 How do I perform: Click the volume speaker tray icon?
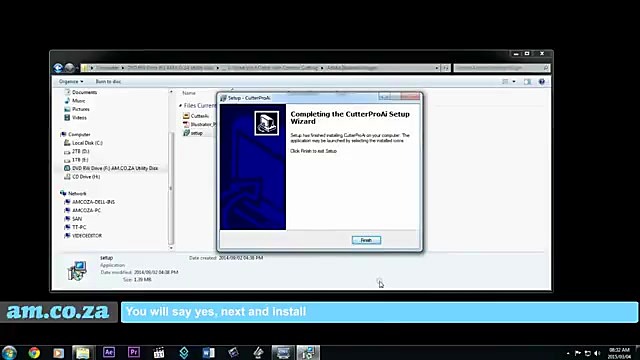[597, 353]
